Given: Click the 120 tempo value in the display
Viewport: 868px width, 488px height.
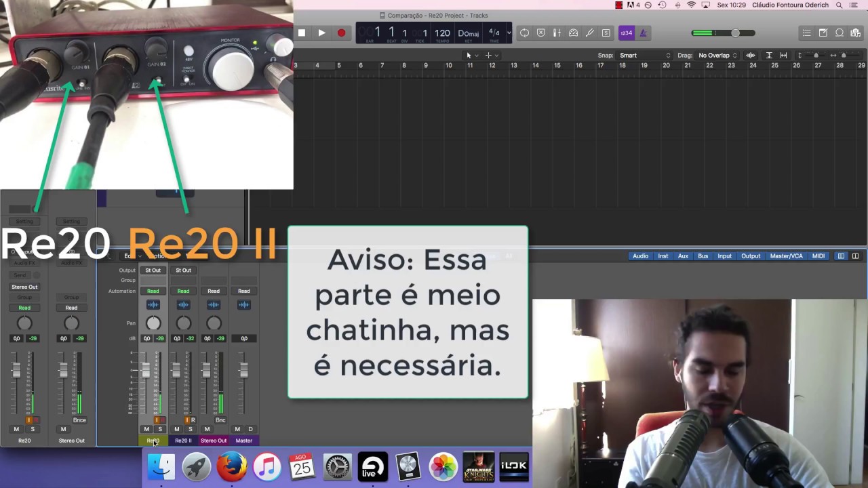Looking at the screenshot, I should tap(442, 33).
